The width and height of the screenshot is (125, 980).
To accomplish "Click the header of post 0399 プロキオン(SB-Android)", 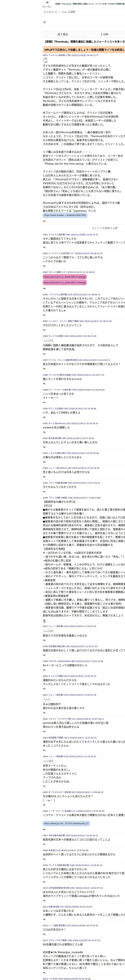I will pyautogui.click(x=73, y=661).
